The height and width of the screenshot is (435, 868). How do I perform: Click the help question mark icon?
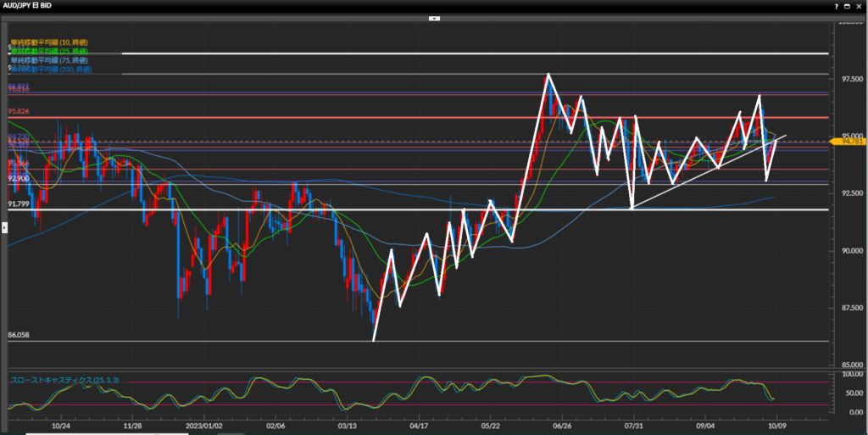pyautogui.click(x=837, y=5)
